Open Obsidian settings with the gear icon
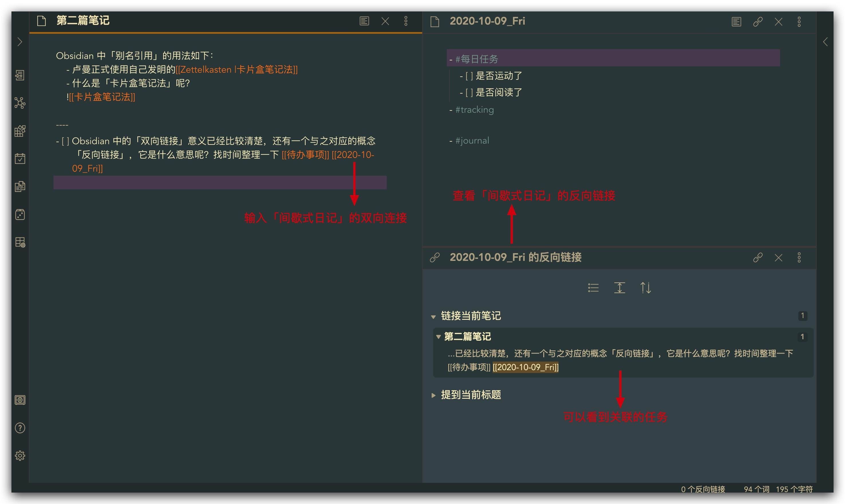Screen dimensions: 845x504 (19, 456)
